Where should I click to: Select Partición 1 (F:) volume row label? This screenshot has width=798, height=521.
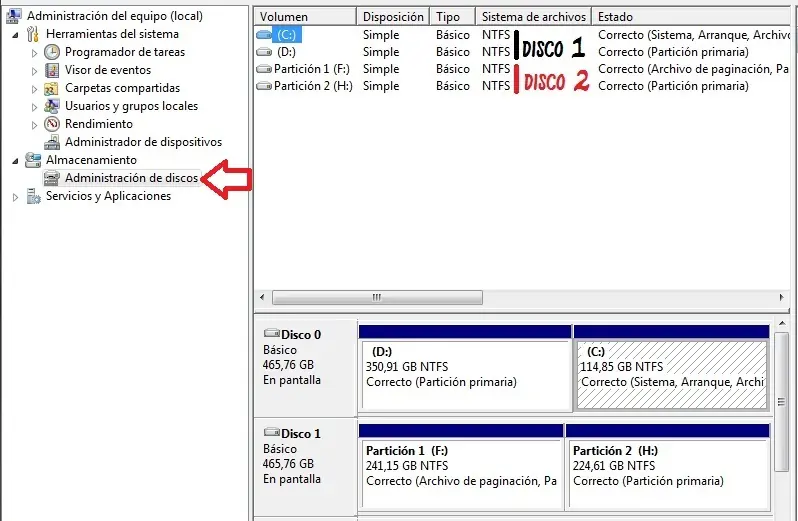[x=311, y=69]
